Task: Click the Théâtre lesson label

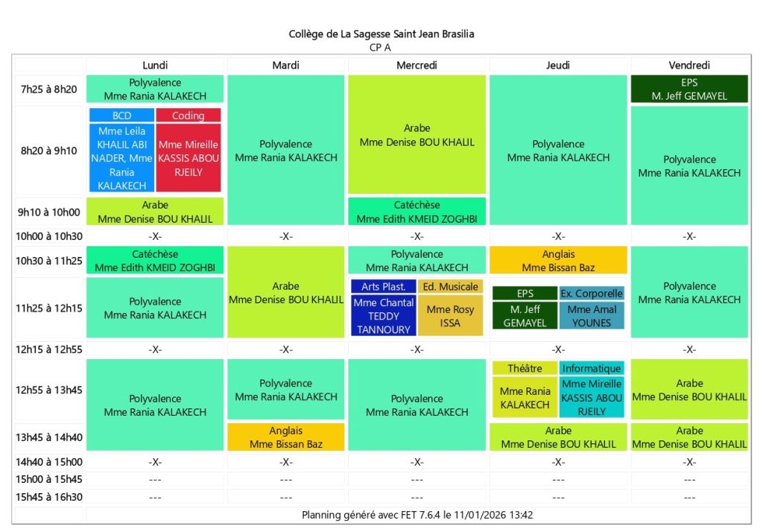Action: click(525, 369)
